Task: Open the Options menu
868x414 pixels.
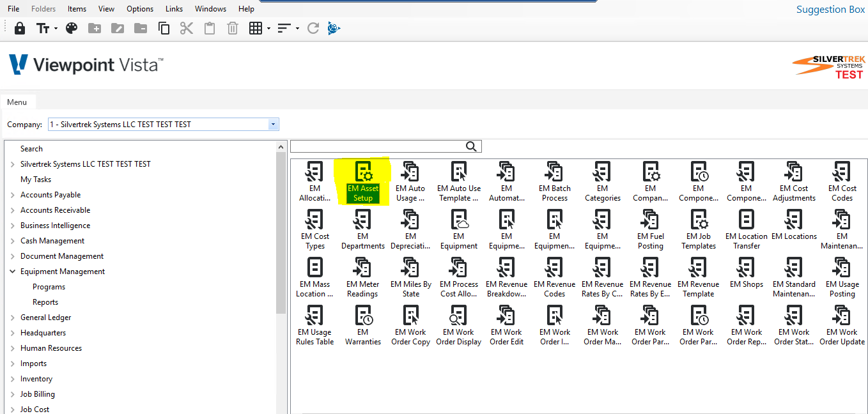Action: click(140, 9)
